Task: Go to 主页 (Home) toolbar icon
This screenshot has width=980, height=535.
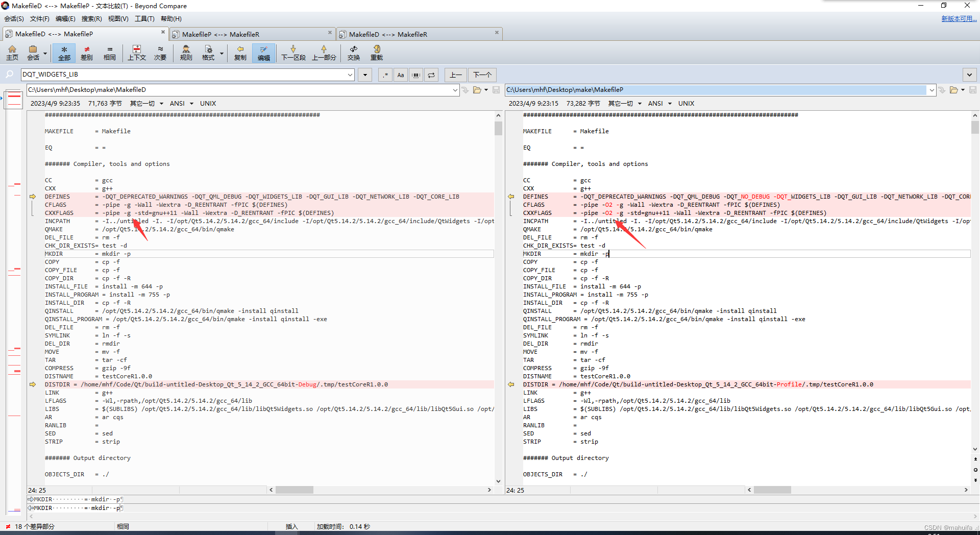Action: click(x=12, y=53)
